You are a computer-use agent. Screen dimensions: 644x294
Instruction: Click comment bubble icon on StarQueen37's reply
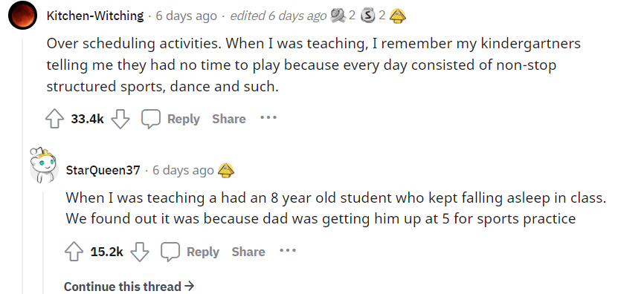point(170,252)
